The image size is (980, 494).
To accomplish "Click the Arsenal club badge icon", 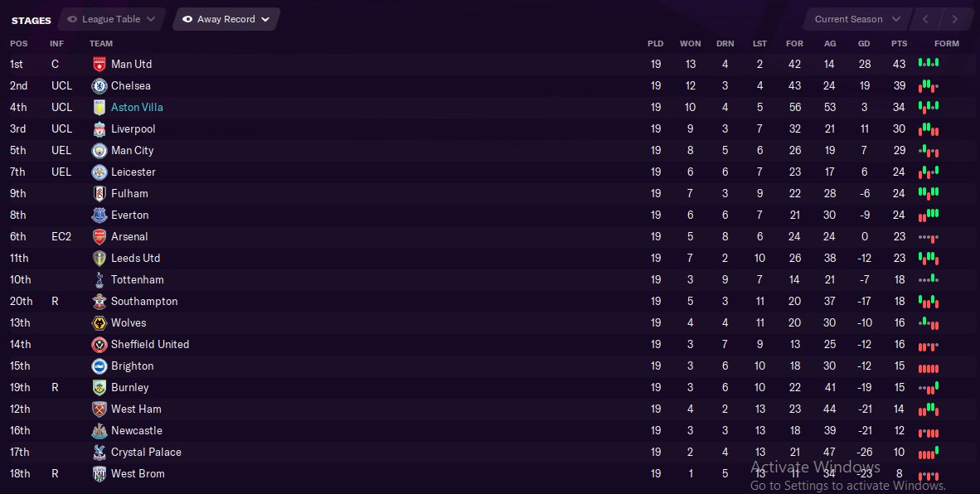I will (x=99, y=236).
